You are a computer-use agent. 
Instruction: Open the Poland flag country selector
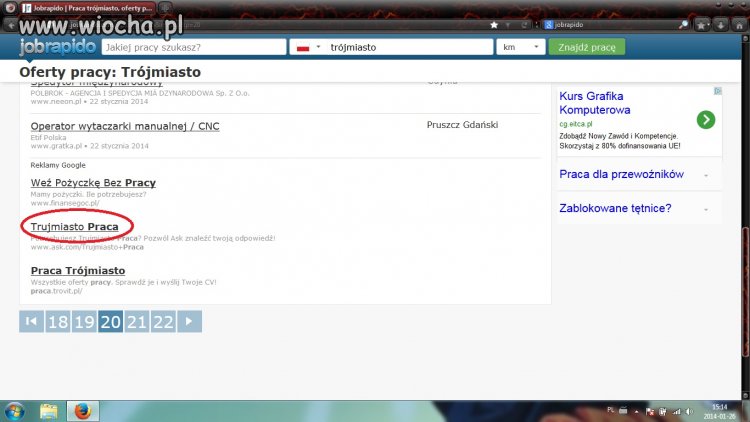tap(308, 47)
